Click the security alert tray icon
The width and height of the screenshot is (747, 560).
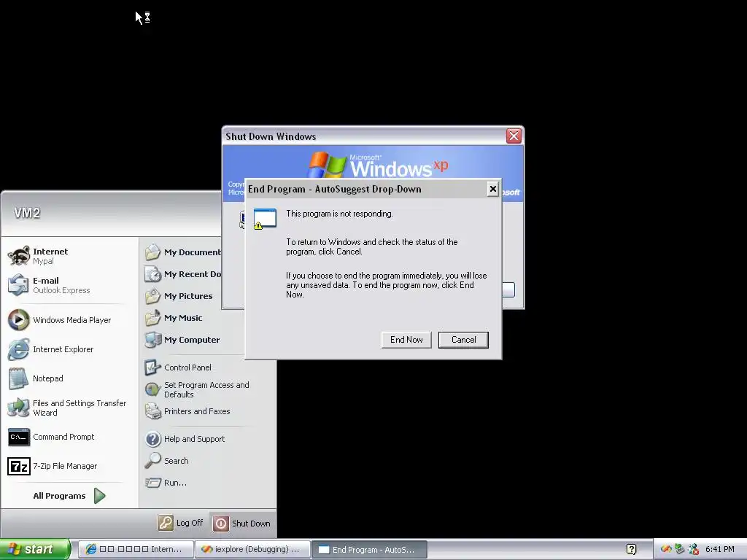(x=694, y=549)
